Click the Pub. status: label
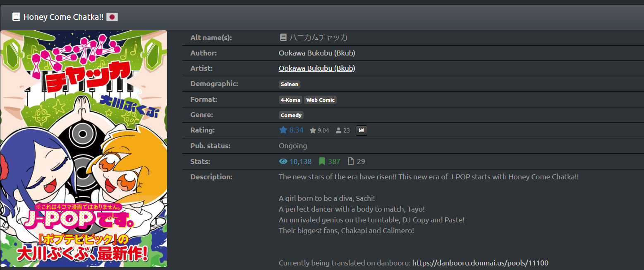The height and width of the screenshot is (270, 644). pyautogui.click(x=211, y=146)
